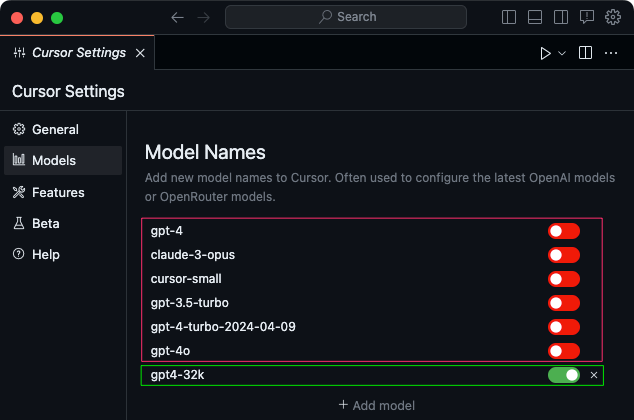Open the Features settings section
The height and width of the screenshot is (420, 634).
pos(63,192)
